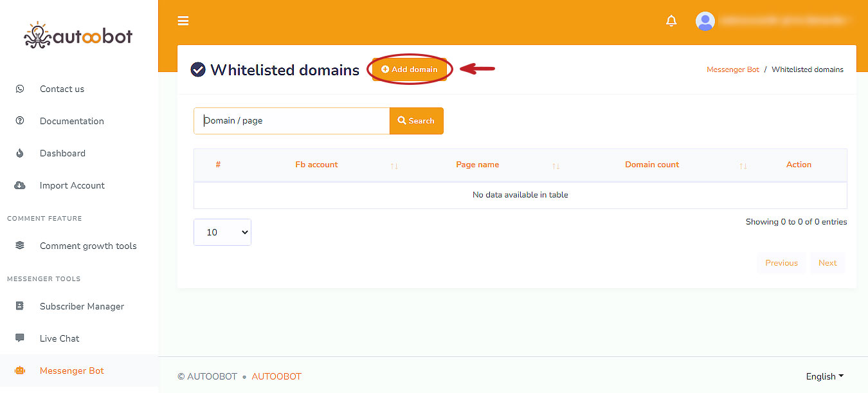Image resolution: width=868 pixels, height=393 pixels.
Task: Sort table by Page name column
Action: 477,165
